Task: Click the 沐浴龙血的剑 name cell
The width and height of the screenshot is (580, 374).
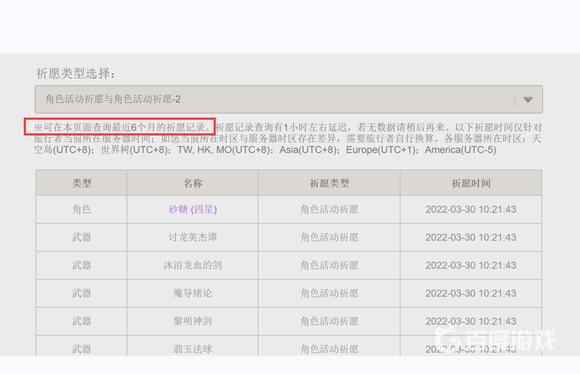Action: [193, 265]
